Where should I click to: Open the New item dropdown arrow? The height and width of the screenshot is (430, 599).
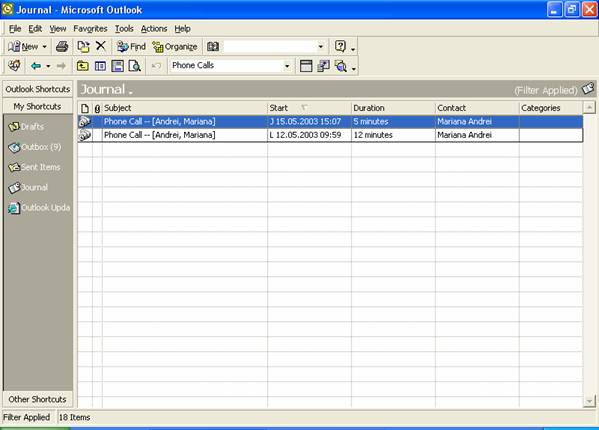[44, 47]
